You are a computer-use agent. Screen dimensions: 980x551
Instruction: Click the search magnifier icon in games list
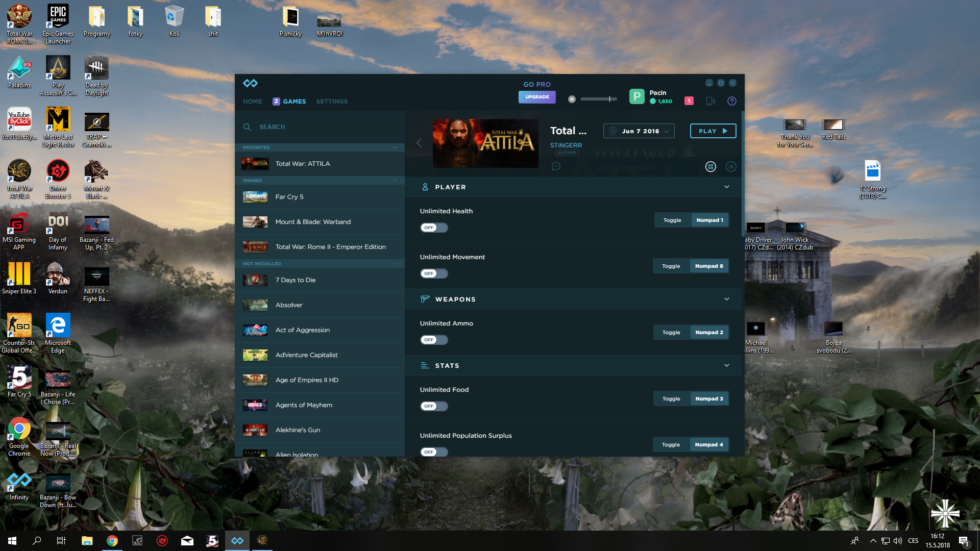(x=247, y=127)
